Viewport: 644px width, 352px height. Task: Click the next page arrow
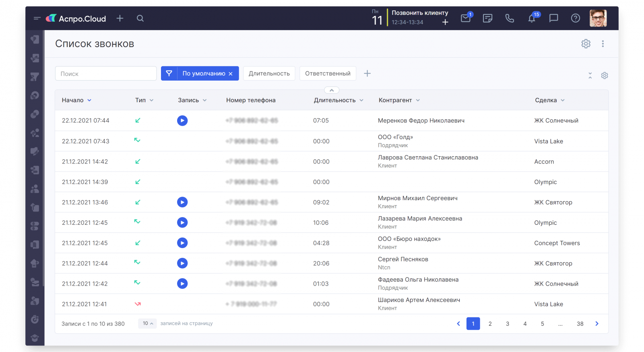pos(597,324)
